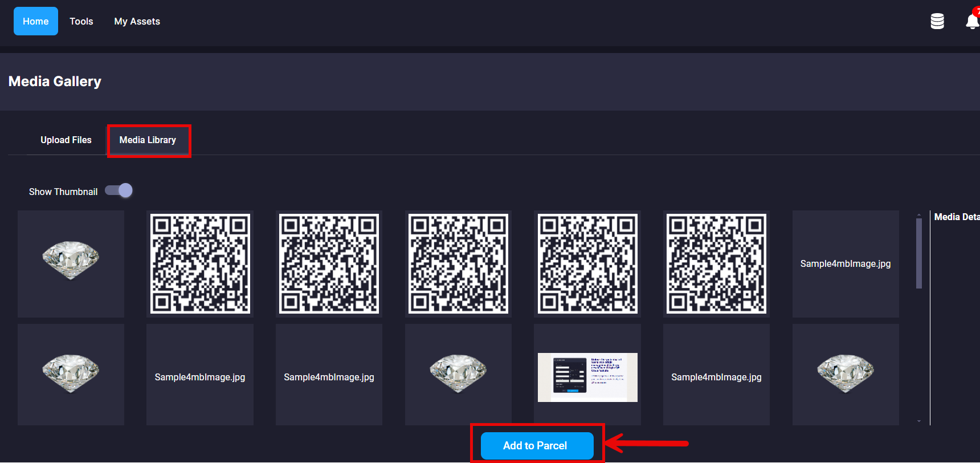Pick the third QR code thumbnail

458,263
